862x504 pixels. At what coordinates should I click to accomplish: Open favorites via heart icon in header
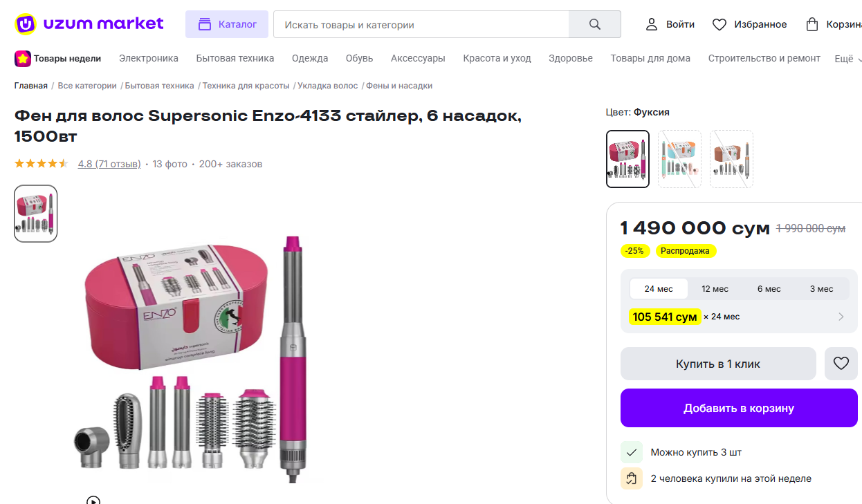click(x=719, y=24)
